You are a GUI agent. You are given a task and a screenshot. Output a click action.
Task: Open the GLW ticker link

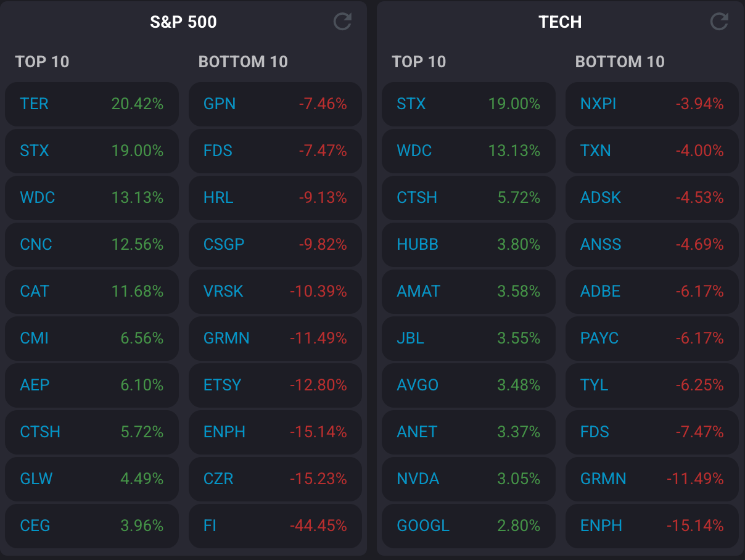(x=36, y=479)
